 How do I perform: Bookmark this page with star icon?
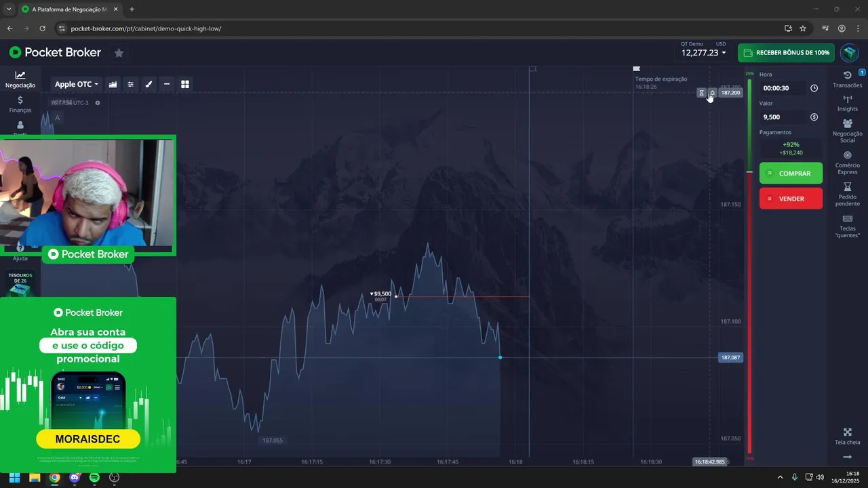click(803, 28)
